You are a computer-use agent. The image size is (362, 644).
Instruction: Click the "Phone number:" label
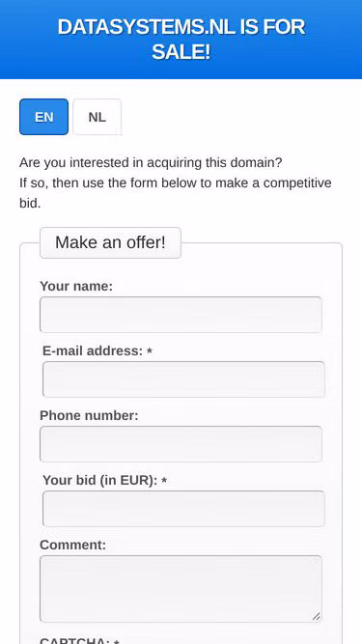(89, 415)
